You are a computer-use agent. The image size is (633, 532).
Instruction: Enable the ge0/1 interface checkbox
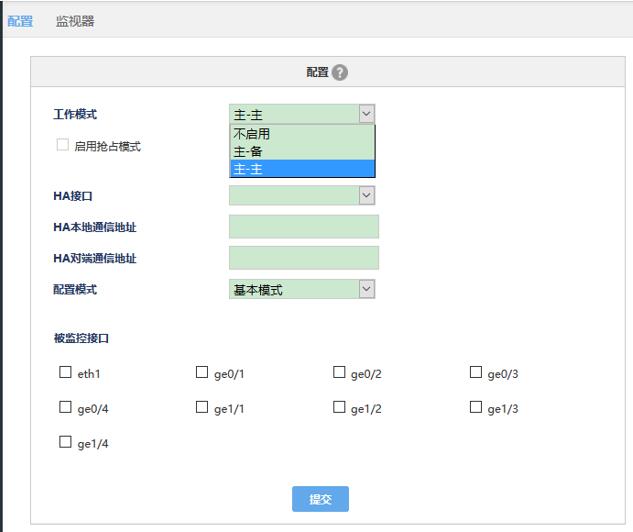202,373
